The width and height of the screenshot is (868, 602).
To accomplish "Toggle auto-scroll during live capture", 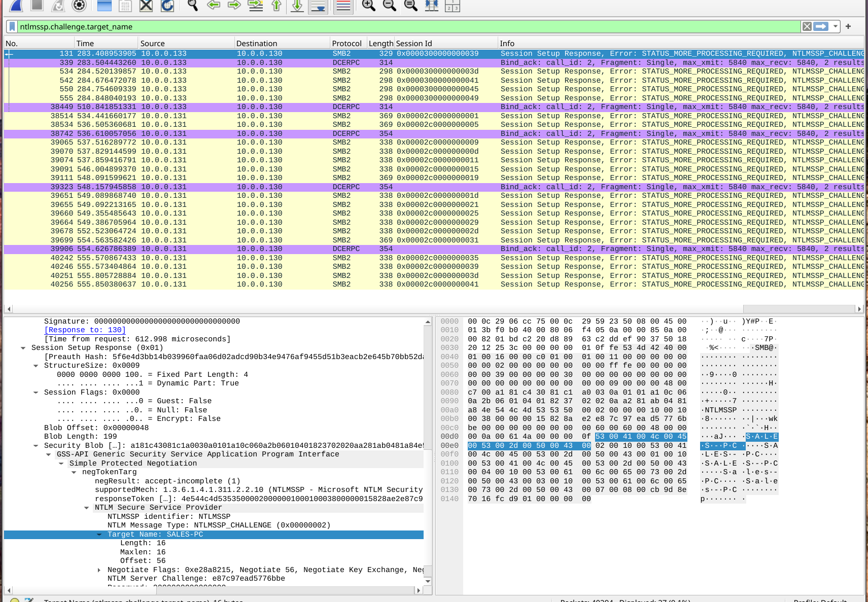I will [x=318, y=6].
